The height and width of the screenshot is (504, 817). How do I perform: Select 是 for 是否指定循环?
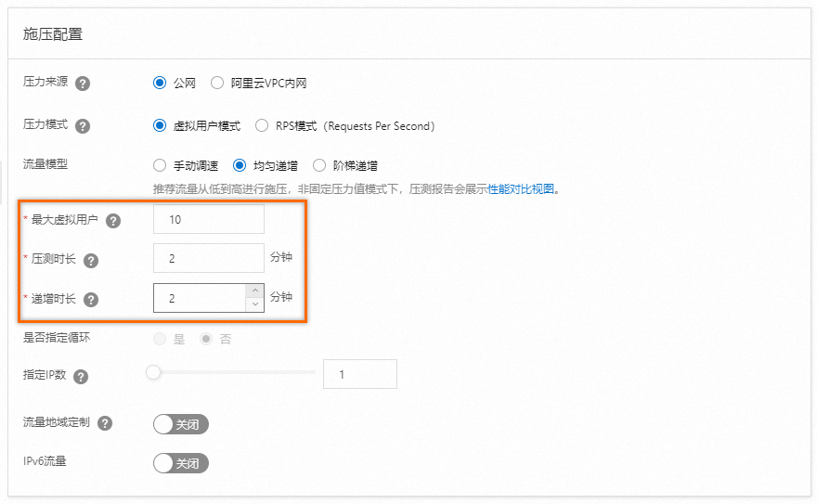tap(160, 339)
